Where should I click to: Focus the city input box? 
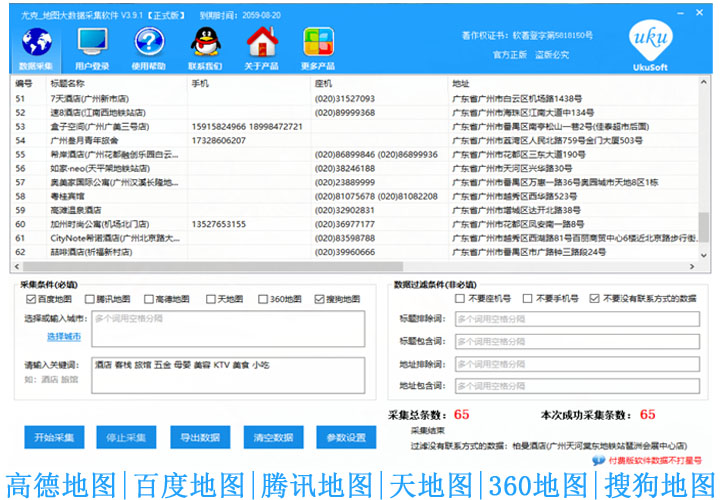click(x=228, y=329)
